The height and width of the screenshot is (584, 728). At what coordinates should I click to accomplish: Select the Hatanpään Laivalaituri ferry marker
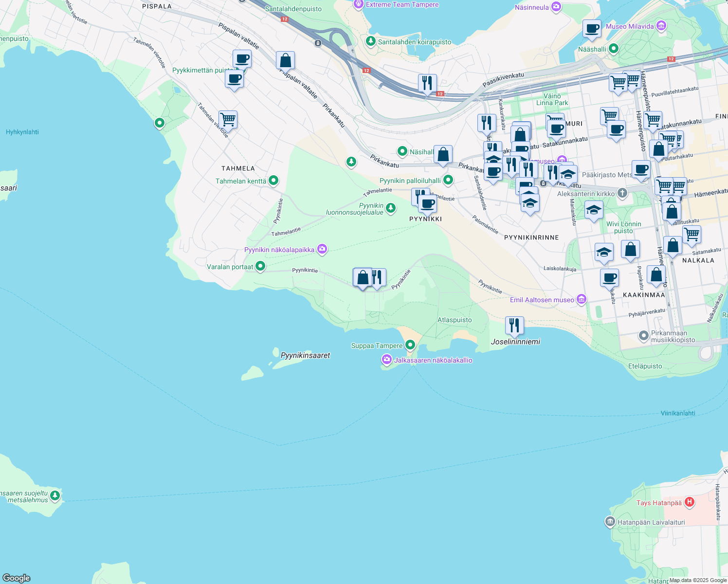(610, 521)
